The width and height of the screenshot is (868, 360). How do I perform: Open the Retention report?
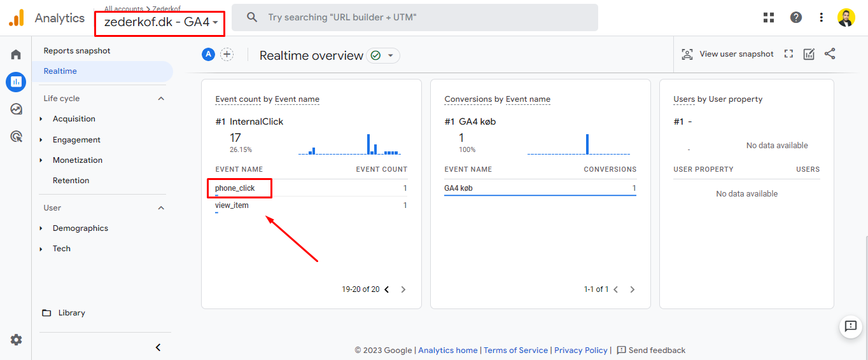[x=71, y=181]
